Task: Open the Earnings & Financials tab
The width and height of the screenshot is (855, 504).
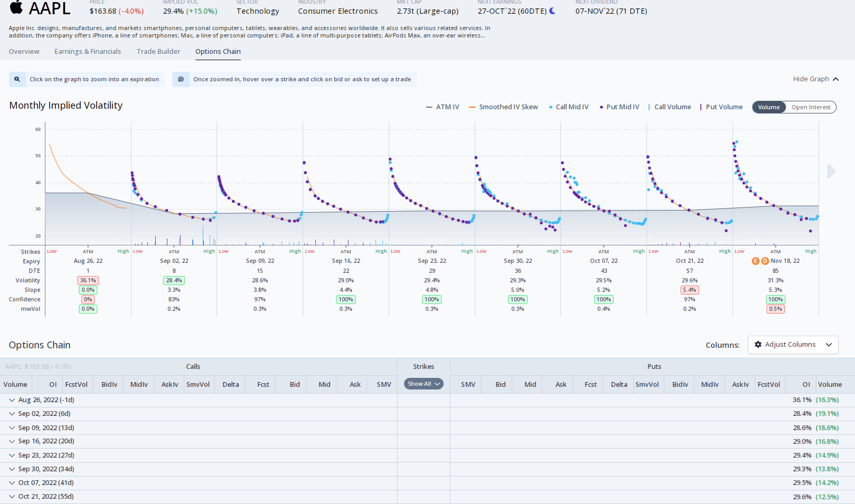Action: (88, 52)
